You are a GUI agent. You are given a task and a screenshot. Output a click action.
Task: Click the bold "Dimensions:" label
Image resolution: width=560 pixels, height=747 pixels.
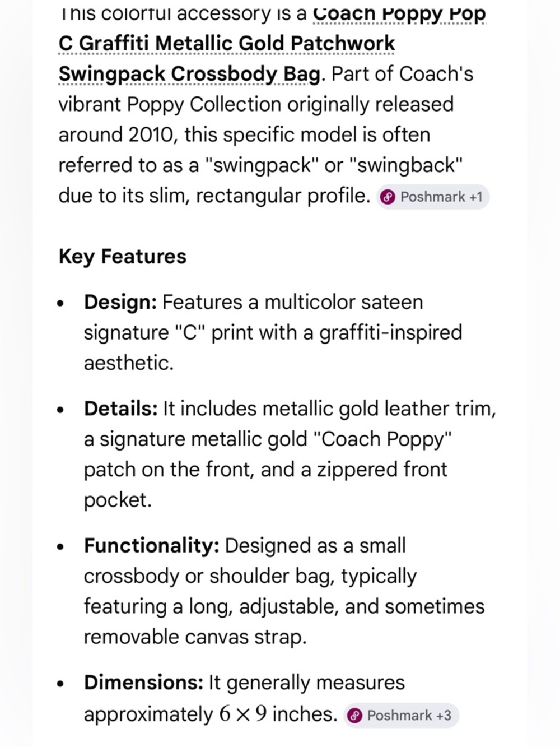143,683
